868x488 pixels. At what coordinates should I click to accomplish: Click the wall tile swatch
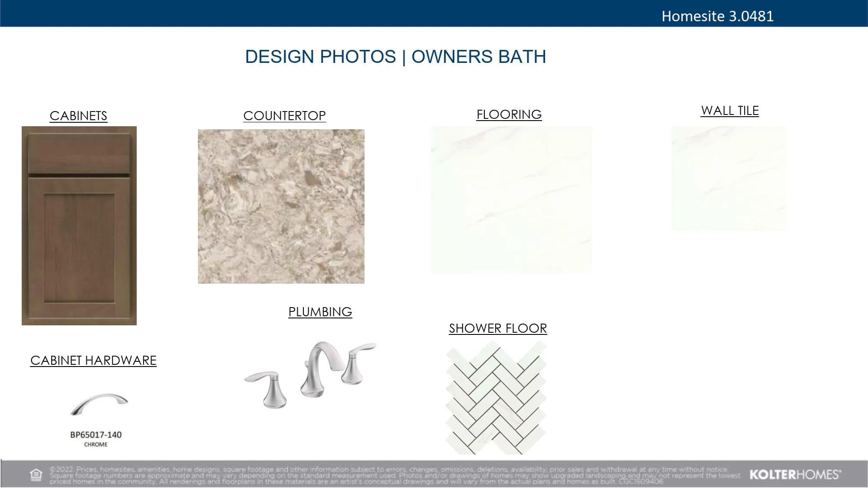728,178
